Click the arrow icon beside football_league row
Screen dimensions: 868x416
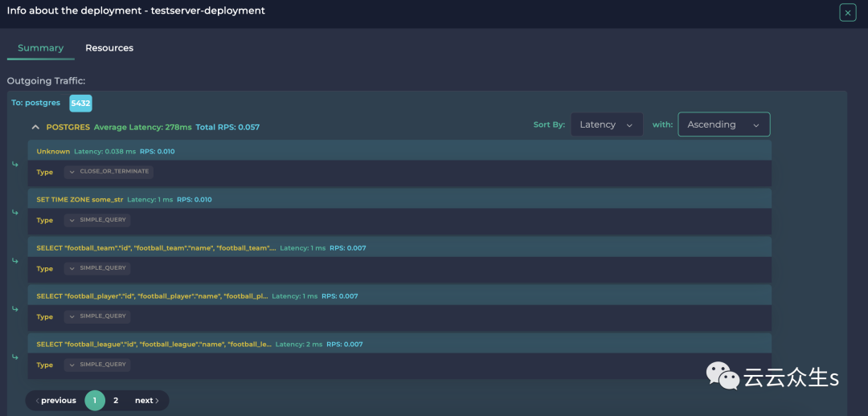point(15,357)
